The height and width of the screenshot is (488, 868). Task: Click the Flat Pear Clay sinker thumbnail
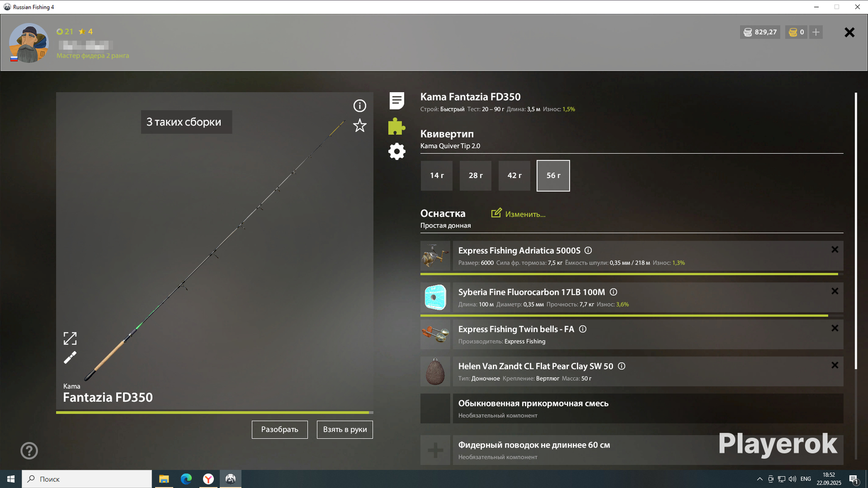pos(435,371)
